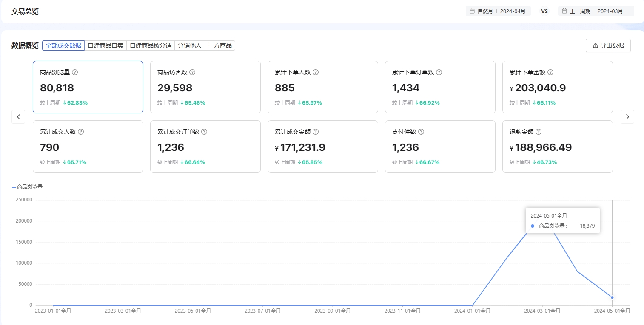Select the 累计成交金额 metric card
Image resolution: width=644 pixels, height=325 pixels.
coord(322,147)
